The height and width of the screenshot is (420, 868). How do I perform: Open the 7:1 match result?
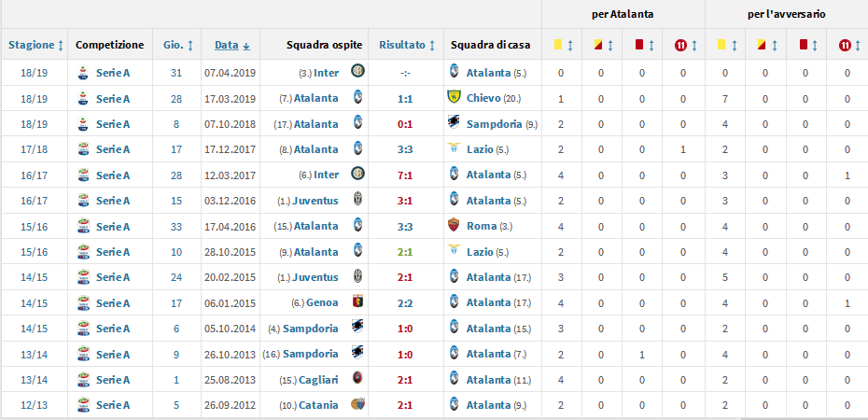pyautogui.click(x=405, y=175)
